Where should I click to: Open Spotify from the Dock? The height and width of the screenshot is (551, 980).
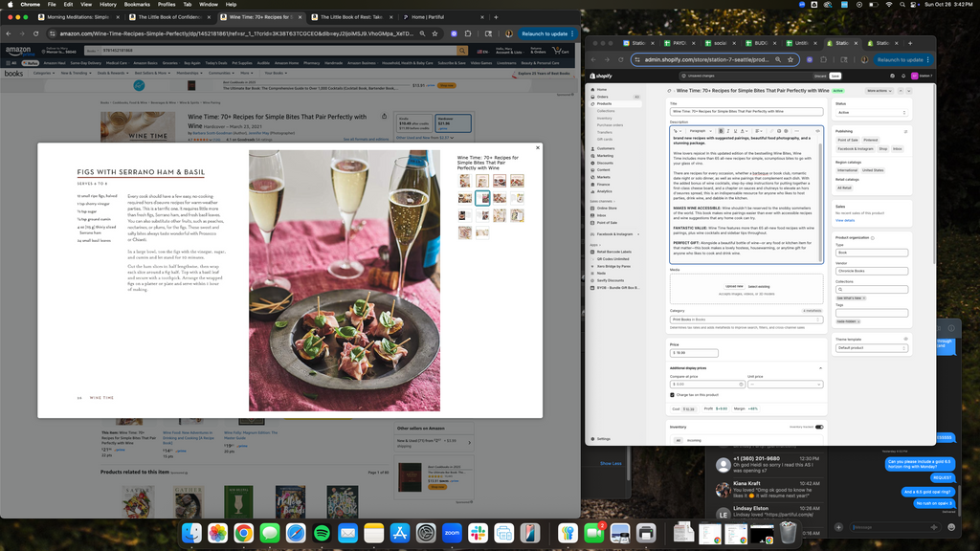click(x=322, y=533)
